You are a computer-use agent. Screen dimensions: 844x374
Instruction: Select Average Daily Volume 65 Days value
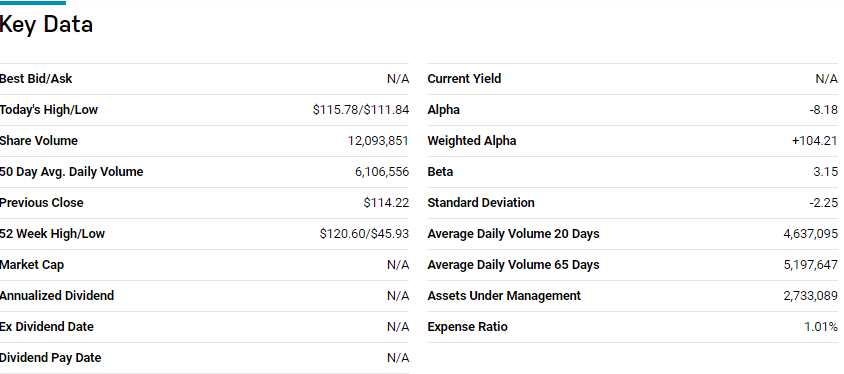[x=811, y=265]
